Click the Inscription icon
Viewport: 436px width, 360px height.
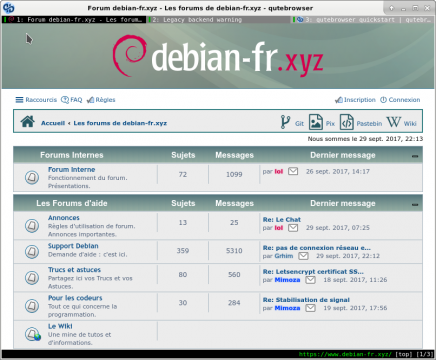point(339,100)
